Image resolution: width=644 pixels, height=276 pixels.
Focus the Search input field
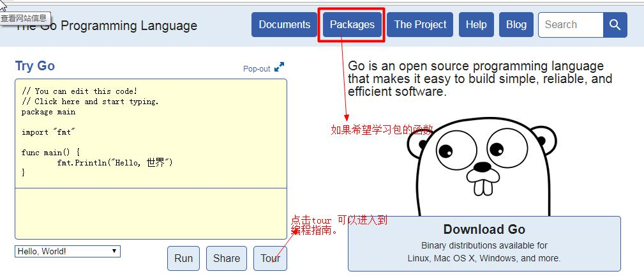(570, 25)
